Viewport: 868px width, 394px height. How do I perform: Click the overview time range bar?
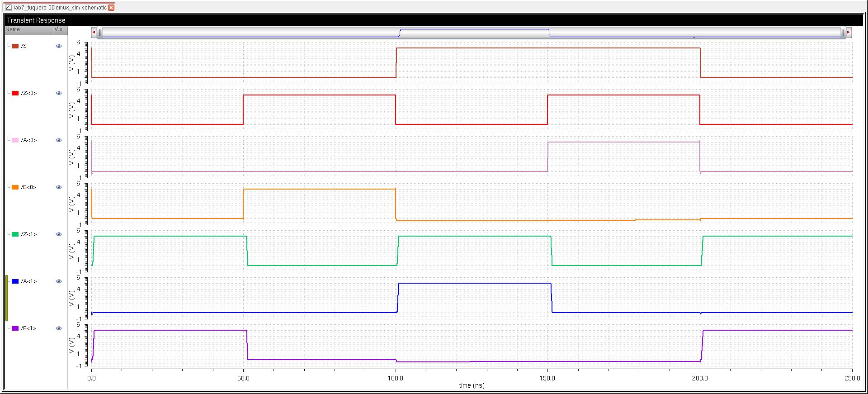click(472, 32)
